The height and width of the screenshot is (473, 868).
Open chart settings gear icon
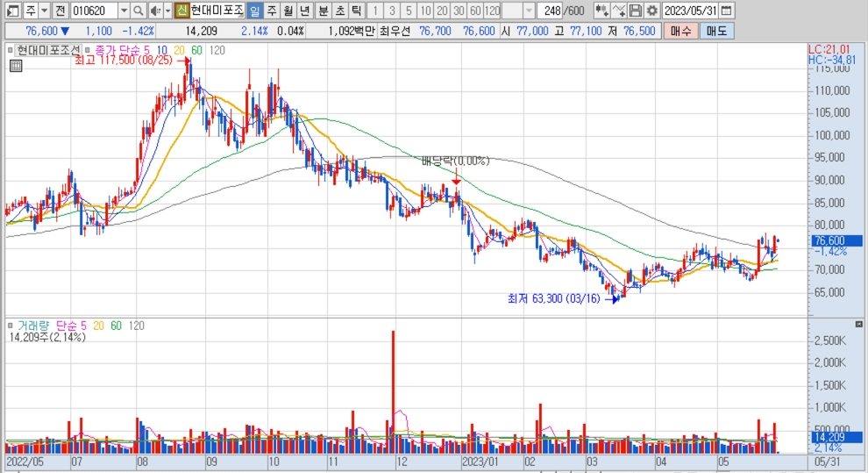[651, 11]
